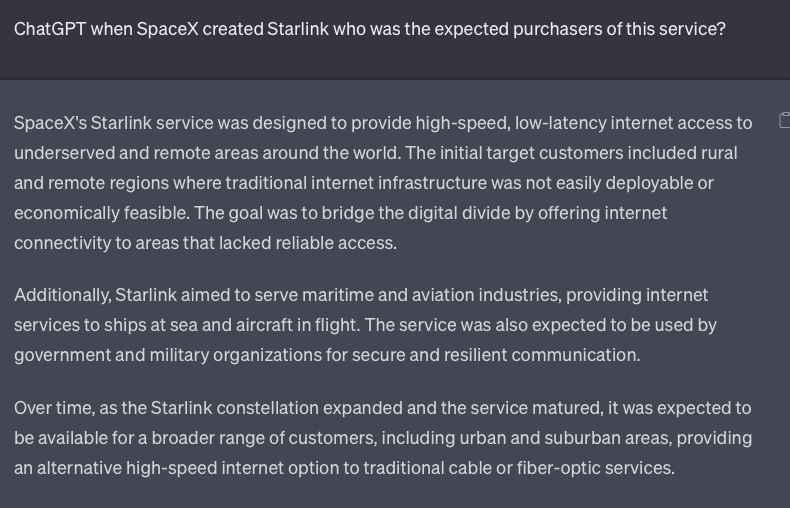Click the text 'ships at sea and aircraft in flight'

pyautogui.click(x=231, y=325)
